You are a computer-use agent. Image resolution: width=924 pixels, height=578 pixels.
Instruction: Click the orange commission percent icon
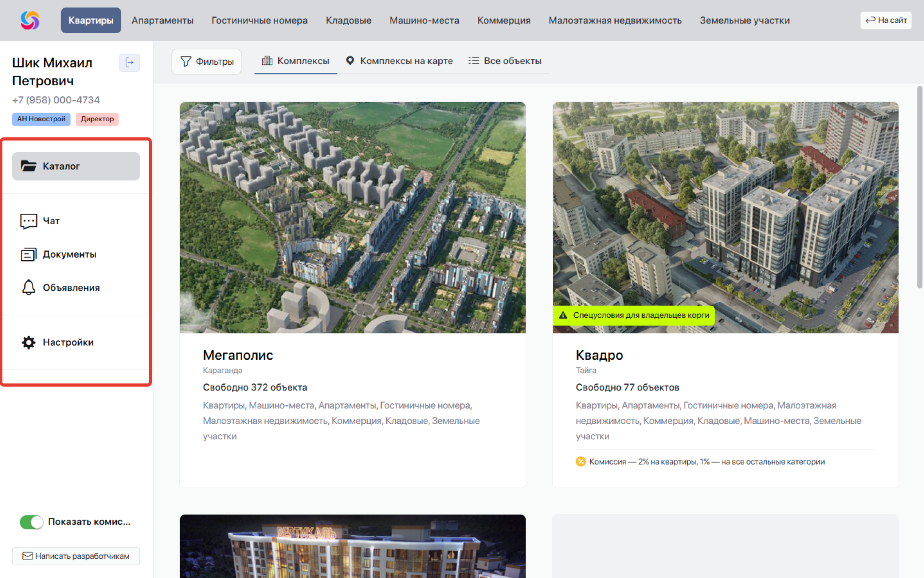click(580, 461)
